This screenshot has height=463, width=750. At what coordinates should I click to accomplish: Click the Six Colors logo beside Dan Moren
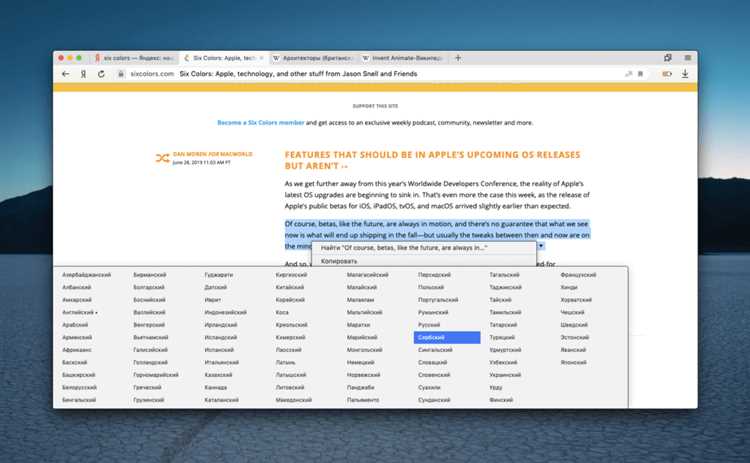[x=162, y=158]
